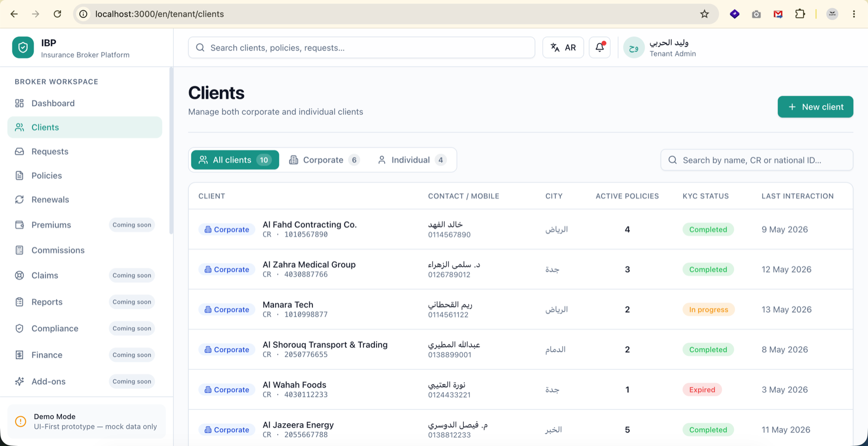Click Corporate badge for Manara Tech
This screenshot has height=446, width=868.
coord(227,310)
